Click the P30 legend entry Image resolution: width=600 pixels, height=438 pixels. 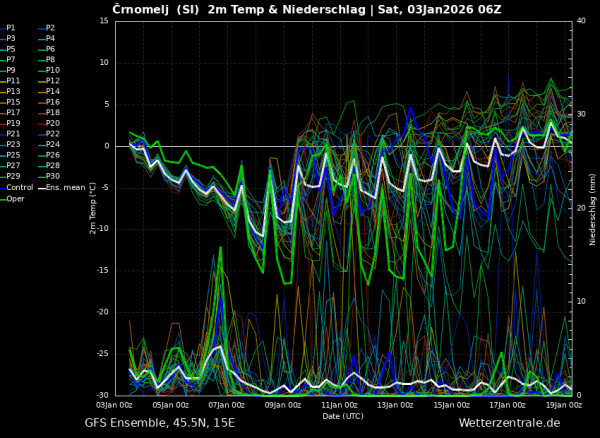click(49, 176)
